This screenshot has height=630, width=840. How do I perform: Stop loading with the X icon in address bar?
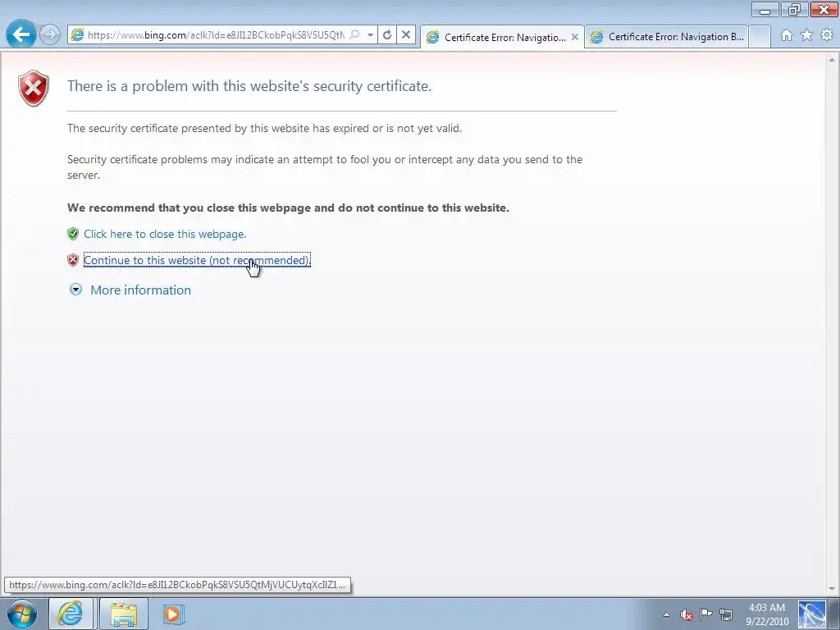pyautogui.click(x=406, y=34)
